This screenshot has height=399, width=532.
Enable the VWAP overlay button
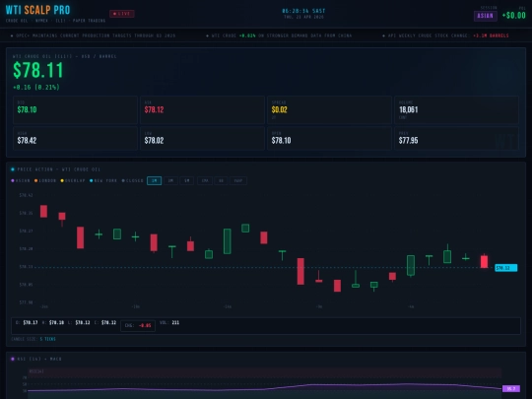point(238,181)
